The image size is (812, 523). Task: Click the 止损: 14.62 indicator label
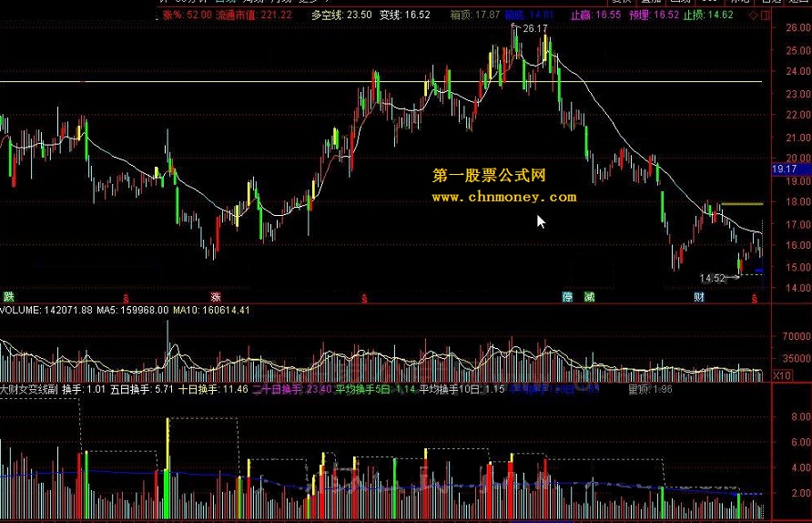708,15
